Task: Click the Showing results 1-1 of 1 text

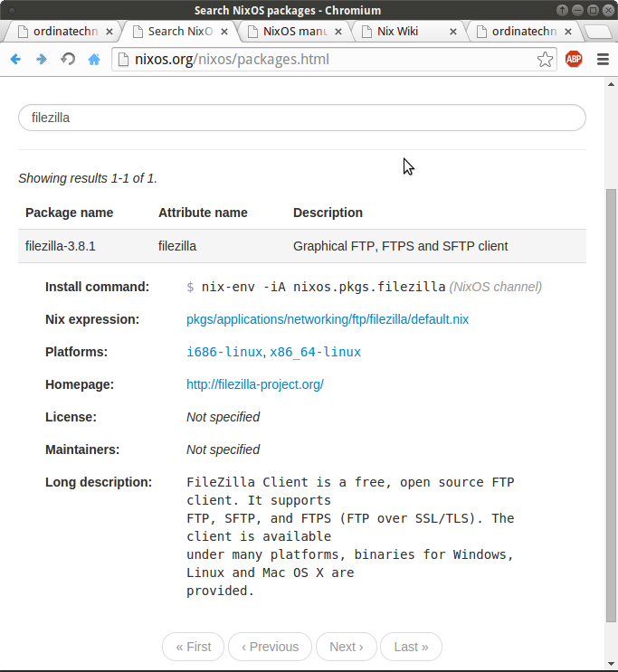Action: point(88,178)
